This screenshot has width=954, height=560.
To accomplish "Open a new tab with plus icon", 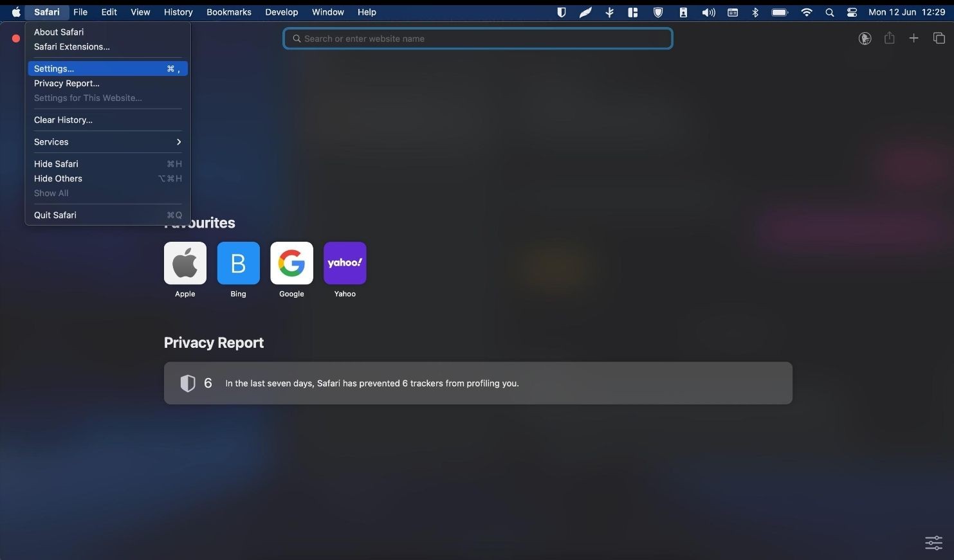I will (x=913, y=39).
